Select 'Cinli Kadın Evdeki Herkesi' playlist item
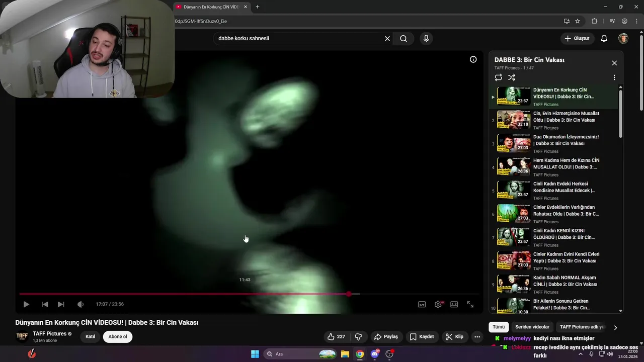The width and height of the screenshot is (644, 362). tap(553, 191)
